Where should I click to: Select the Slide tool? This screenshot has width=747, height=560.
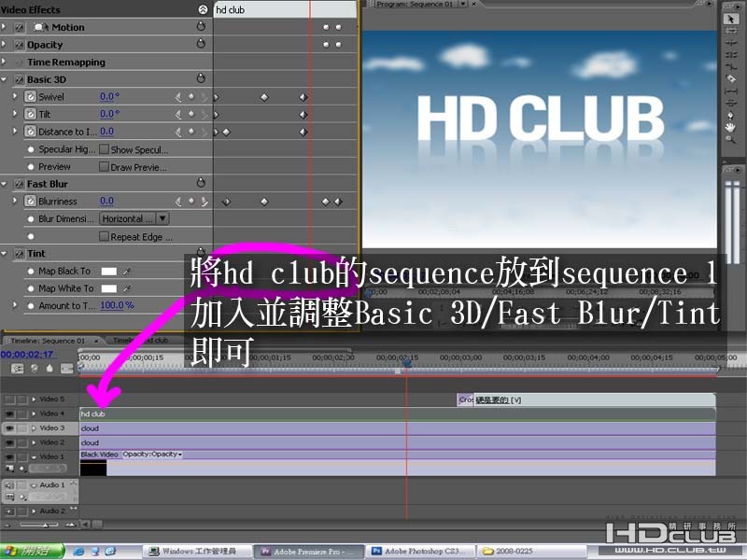click(730, 103)
